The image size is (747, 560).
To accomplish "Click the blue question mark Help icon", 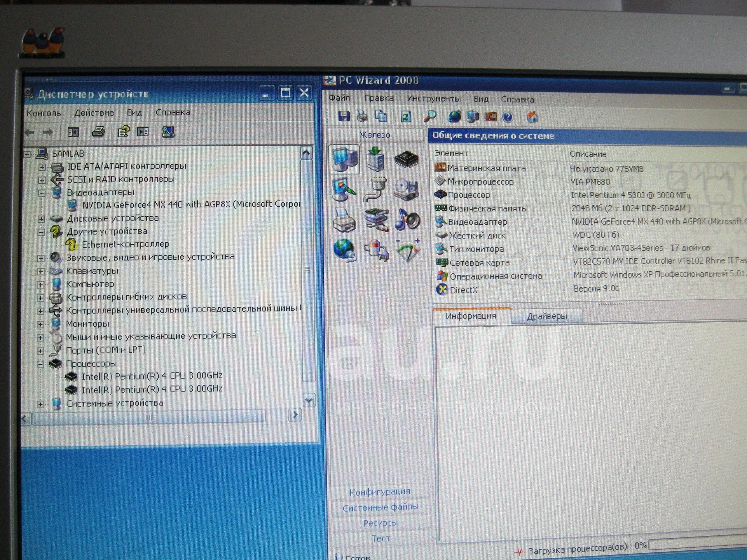I will click(507, 117).
